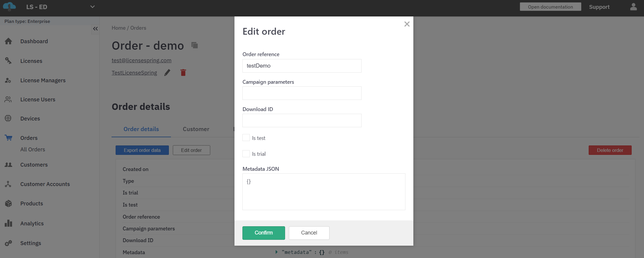Check the Is trial checkbox

point(246,154)
